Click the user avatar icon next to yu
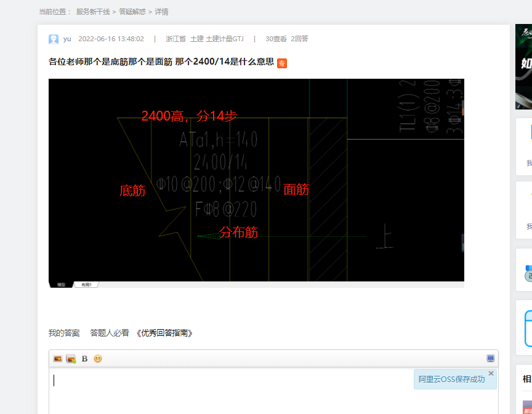This screenshot has height=414, width=532. (x=54, y=39)
